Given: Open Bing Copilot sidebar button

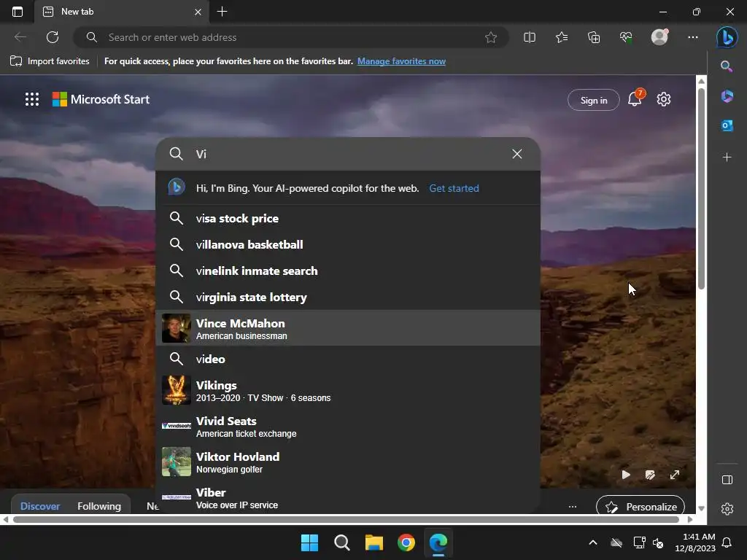Looking at the screenshot, I should (x=727, y=37).
